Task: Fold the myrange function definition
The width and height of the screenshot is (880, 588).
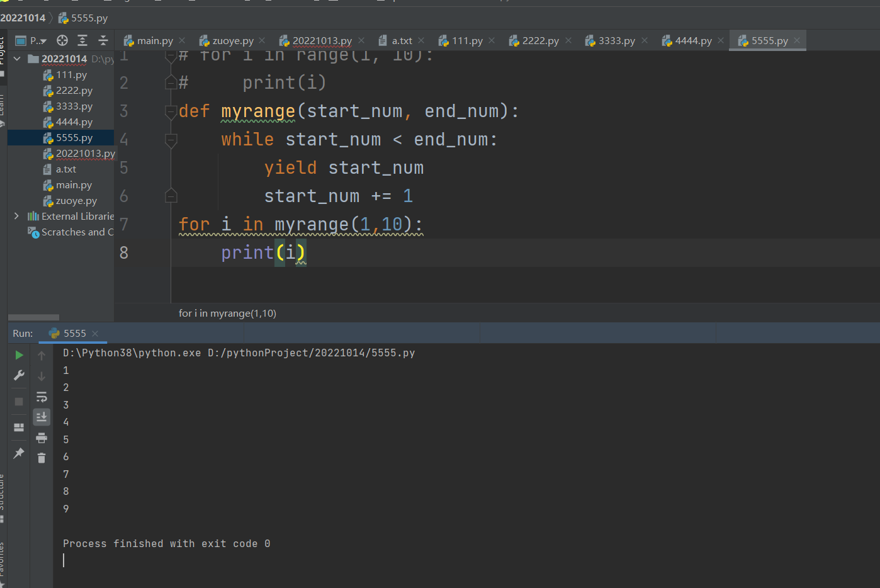Action: click(171, 112)
